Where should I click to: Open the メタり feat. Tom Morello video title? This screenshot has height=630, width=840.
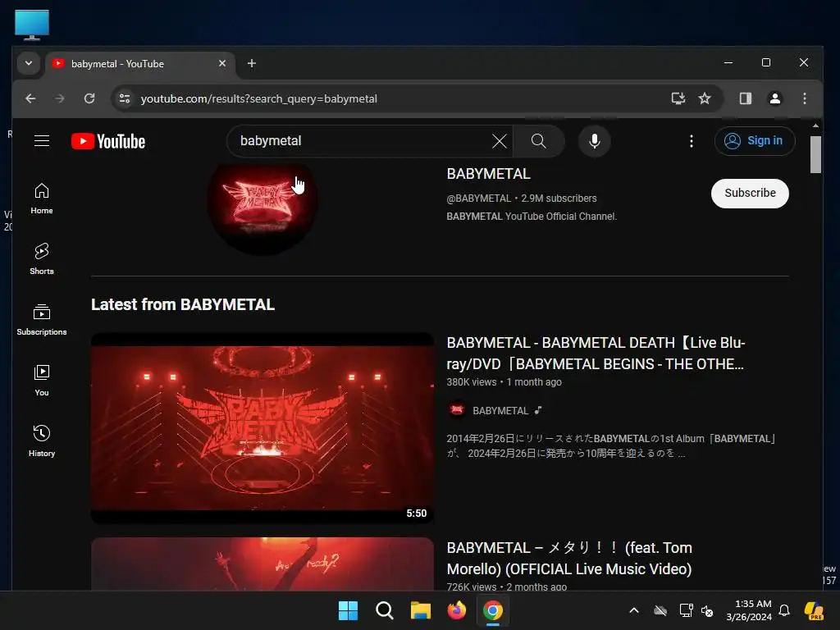[x=569, y=558]
